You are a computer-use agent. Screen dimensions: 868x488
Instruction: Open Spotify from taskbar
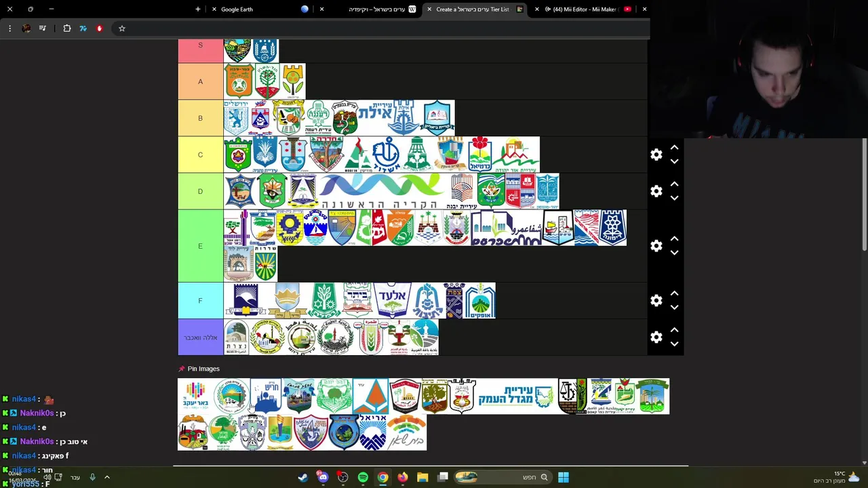pyautogui.click(x=363, y=477)
